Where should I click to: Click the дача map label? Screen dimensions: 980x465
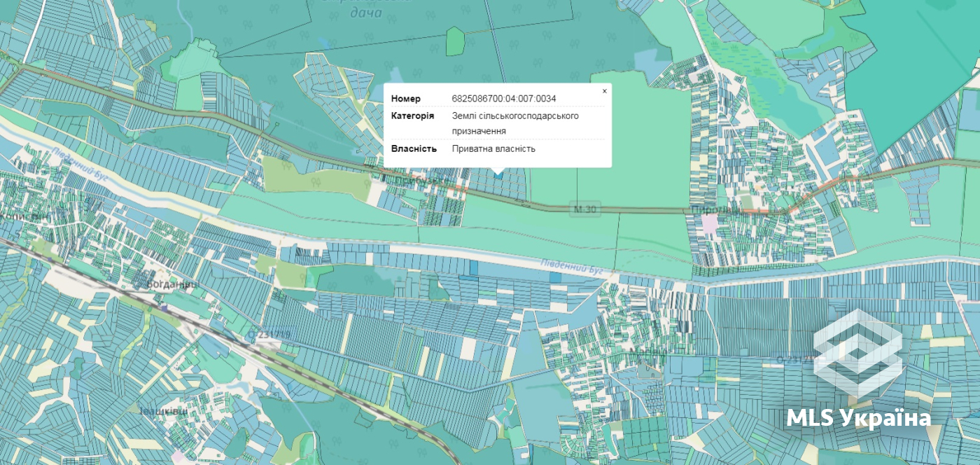tap(366, 13)
